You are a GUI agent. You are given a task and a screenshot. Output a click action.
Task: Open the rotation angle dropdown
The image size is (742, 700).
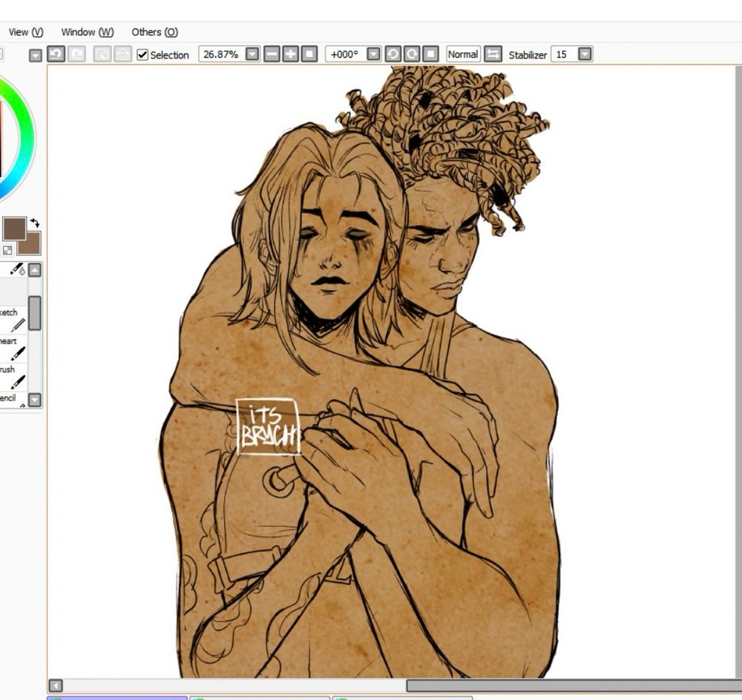(374, 54)
